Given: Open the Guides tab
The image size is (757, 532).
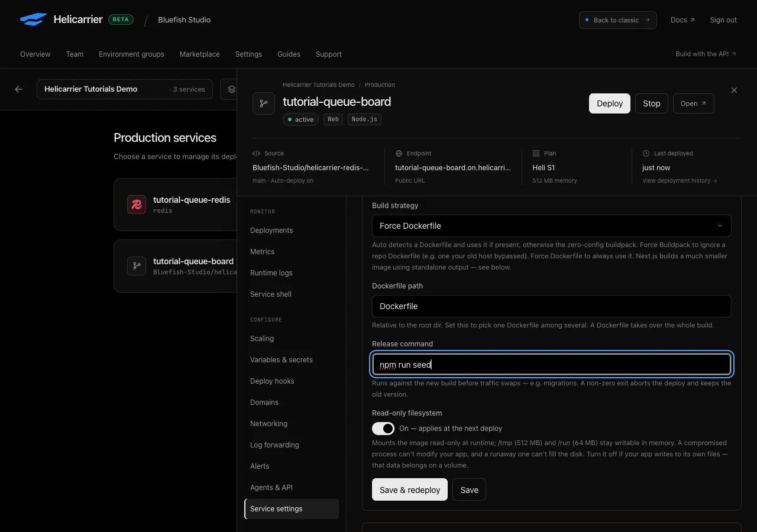Looking at the screenshot, I should (289, 54).
